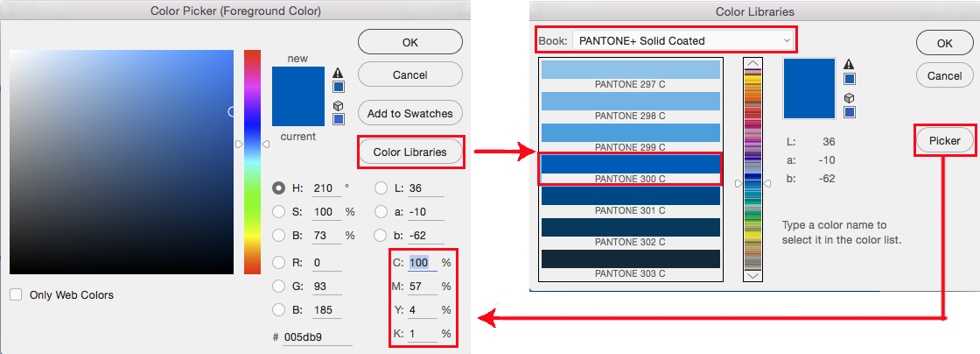Click inside the color saturation-brightness field
980x354 pixels.
122,161
